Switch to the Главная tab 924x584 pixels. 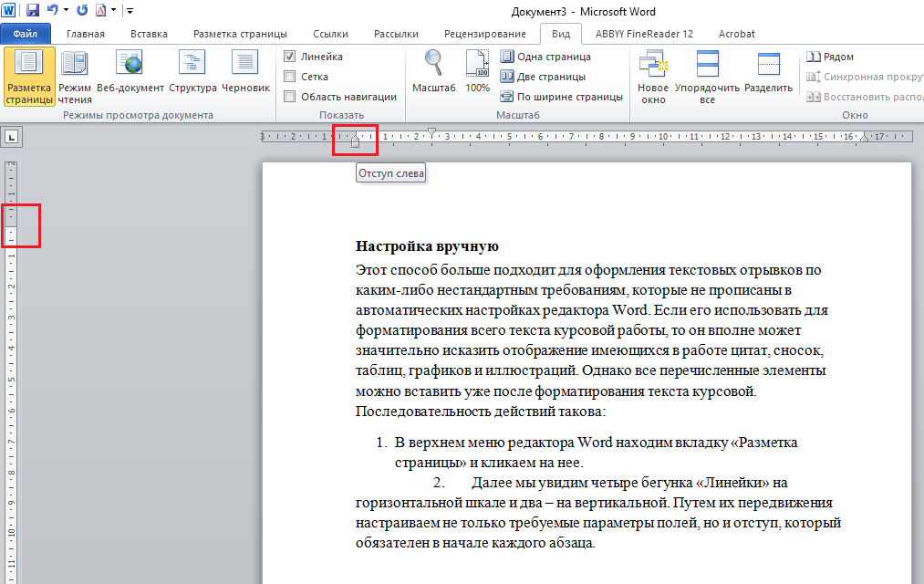[x=86, y=34]
